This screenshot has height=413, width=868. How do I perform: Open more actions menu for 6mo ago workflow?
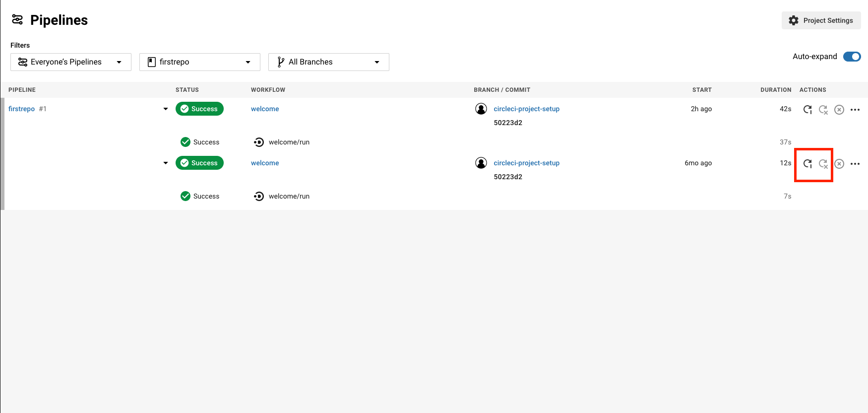[855, 164]
